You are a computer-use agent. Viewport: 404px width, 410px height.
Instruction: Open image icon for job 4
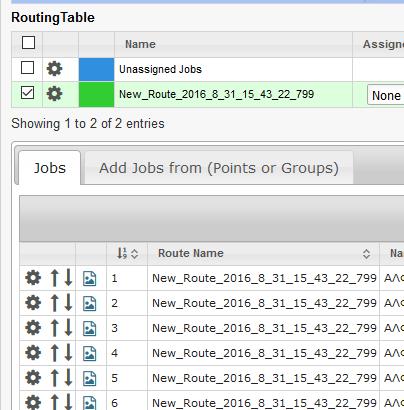(90, 353)
